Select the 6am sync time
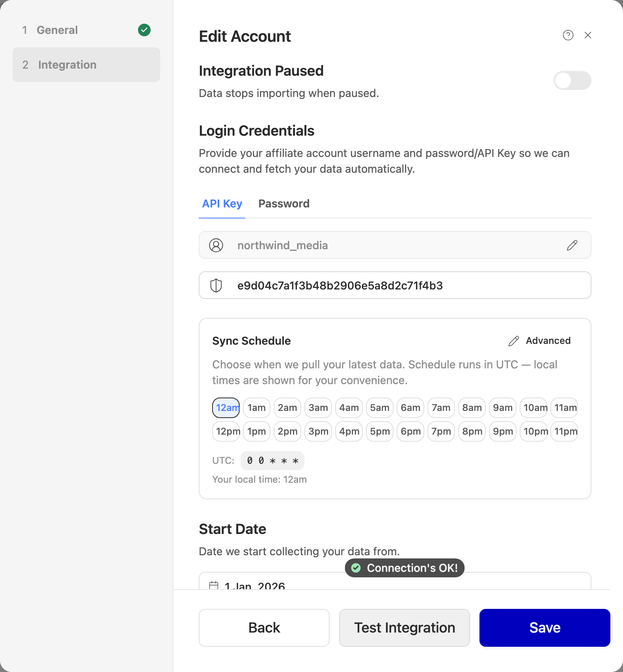Viewport: 623px width, 672px height. tap(410, 408)
